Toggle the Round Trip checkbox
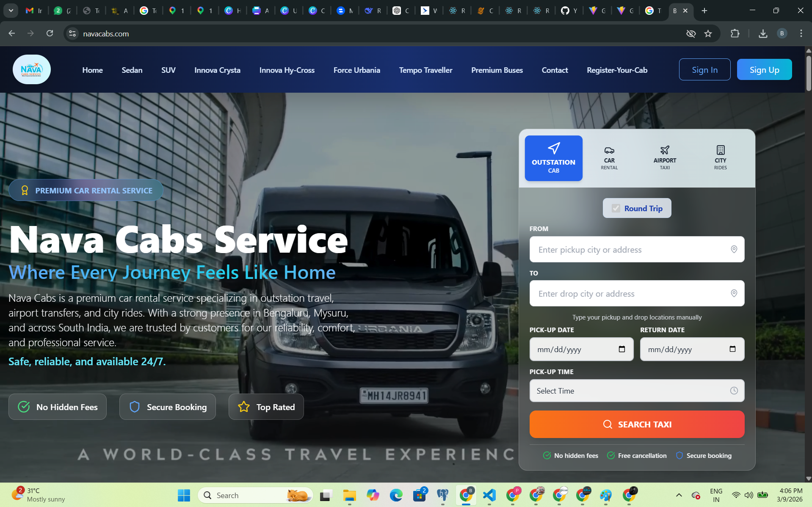 click(616, 208)
